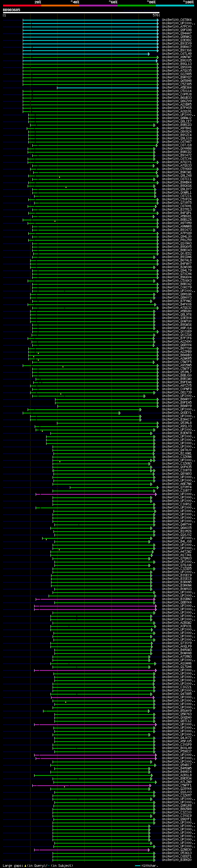Select the UniRef100_Q0DEY1 label

pyautogui.click(x=176, y=413)
